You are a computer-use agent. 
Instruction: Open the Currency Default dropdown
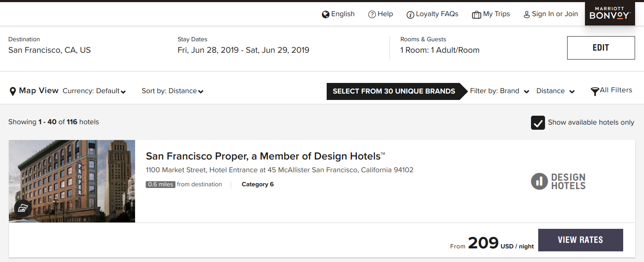(94, 91)
